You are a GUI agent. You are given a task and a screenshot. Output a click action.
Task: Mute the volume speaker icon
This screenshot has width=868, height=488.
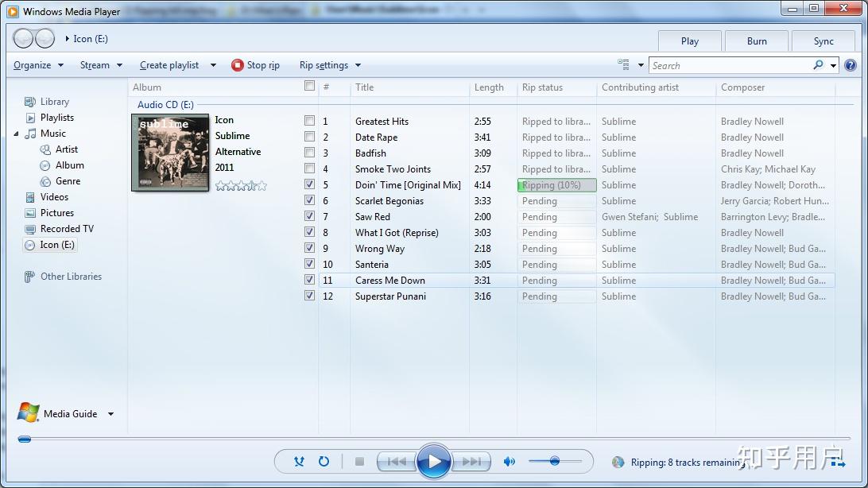point(510,461)
